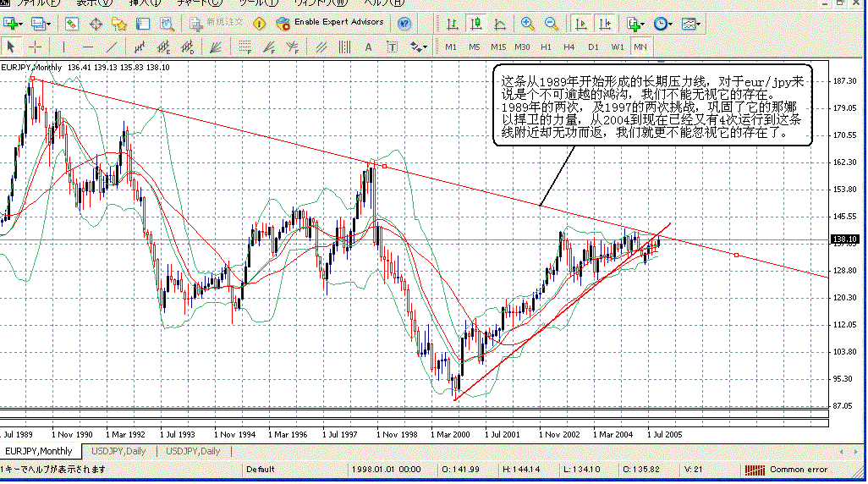Switch to the first USDJPY,Daily tab
Image resolution: width=868 pixels, height=484 pixels.
pyautogui.click(x=124, y=451)
